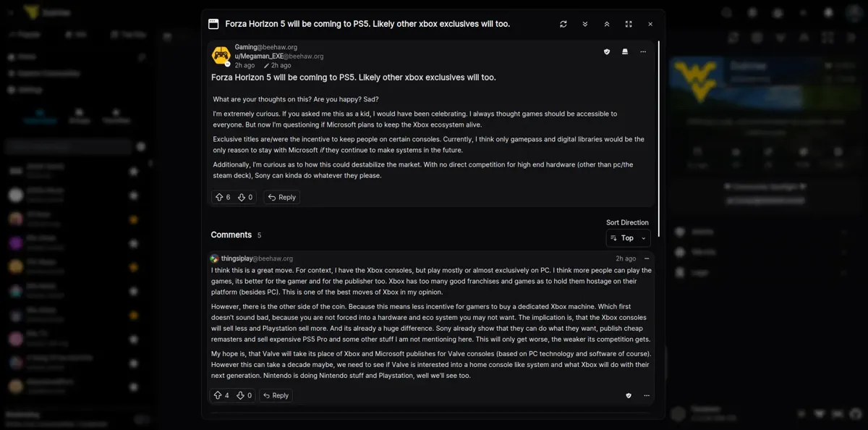Viewport: 868px width, 430px height.
Task: Click the Gaming community controller avatar
Action: coord(221,55)
